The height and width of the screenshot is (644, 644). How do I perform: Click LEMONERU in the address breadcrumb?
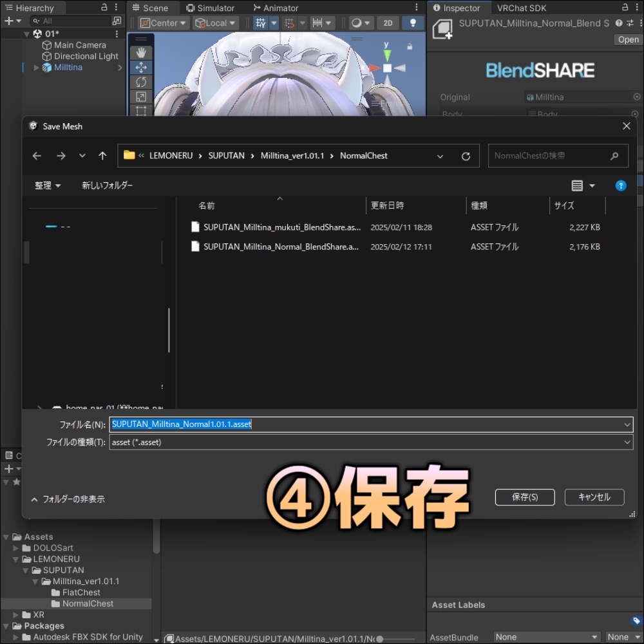[x=171, y=156]
